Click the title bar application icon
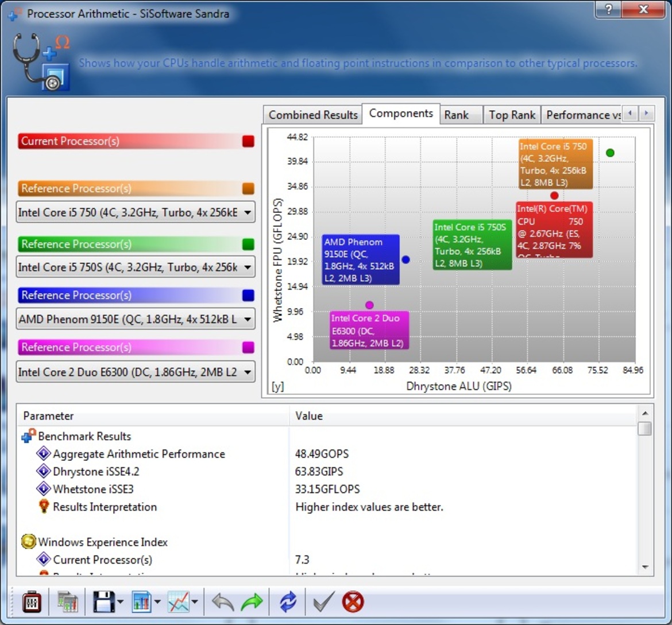Screen dimensions: 672x625 click(x=14, y=14)
